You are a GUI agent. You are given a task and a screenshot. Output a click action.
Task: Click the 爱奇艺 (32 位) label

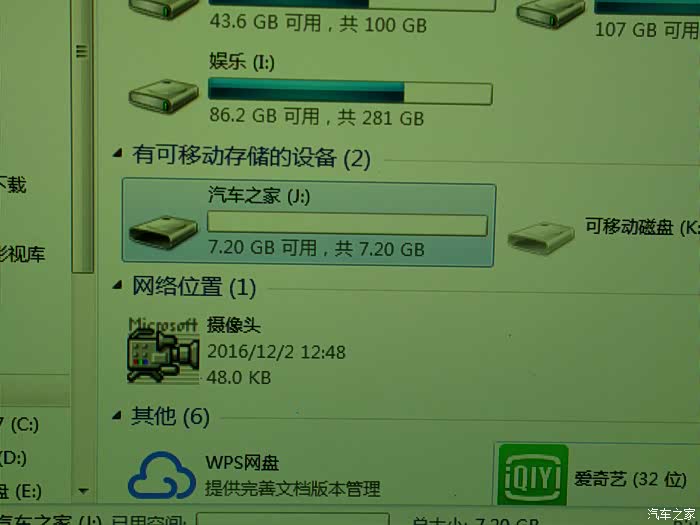(x=630, y=479)
